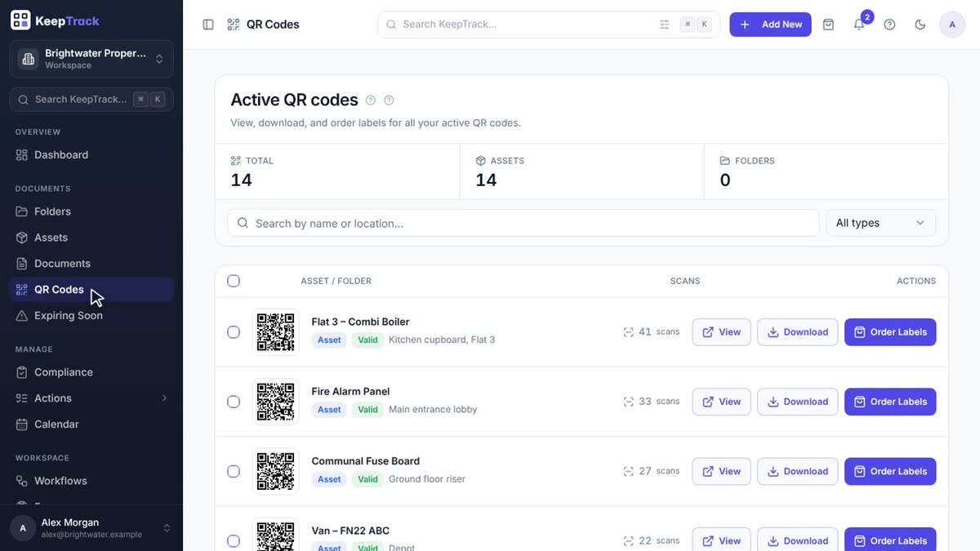This screenshot has height=551, width=980.
Task: Download the Communal Fuse Board QR code
Action: pyautogui.click(x=797, y=471)
